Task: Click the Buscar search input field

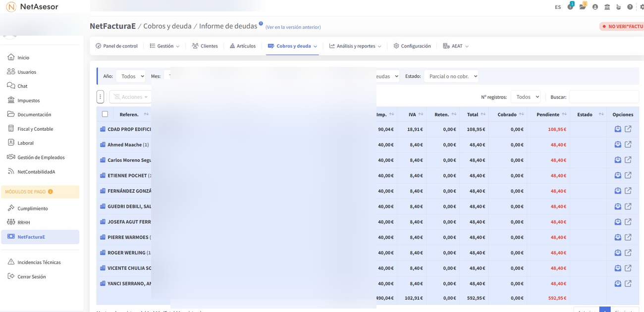Action: pos(603,97)
